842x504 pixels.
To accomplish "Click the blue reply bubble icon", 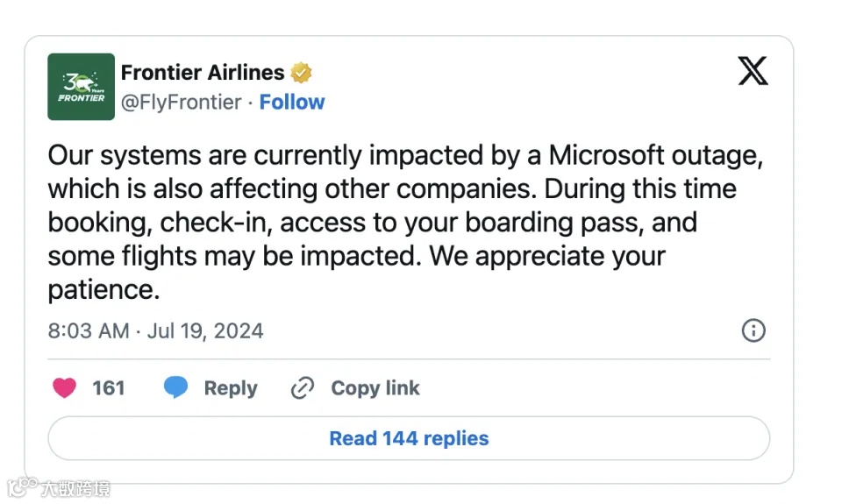I will 176,388.
